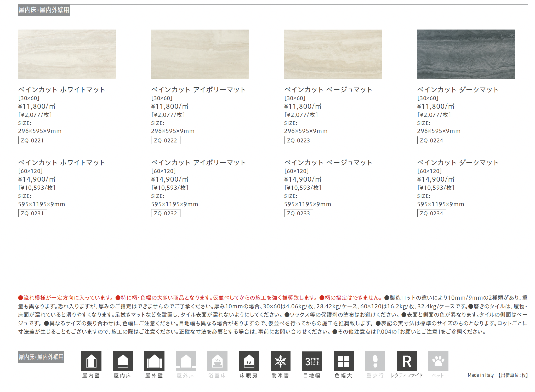This screenshot has height=392, width=535.
Task: Click the R レクティファイド rectified icon
Action: 407,361
